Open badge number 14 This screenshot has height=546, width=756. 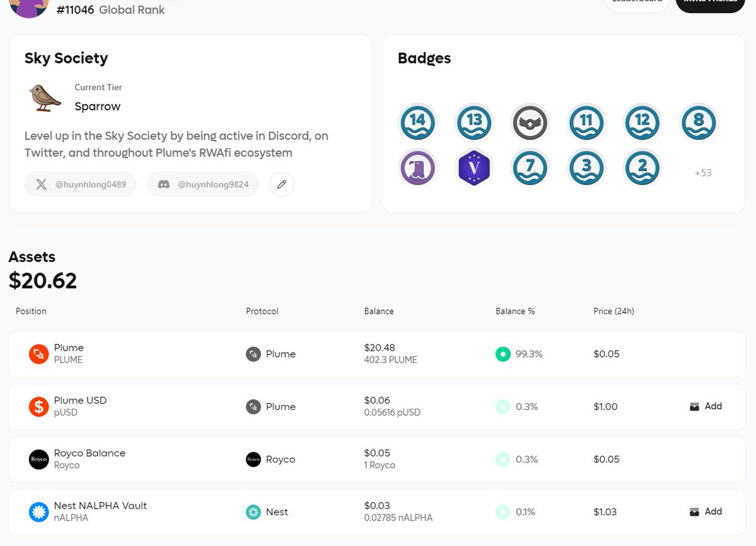pyautogui.click(x=418, y=122)
